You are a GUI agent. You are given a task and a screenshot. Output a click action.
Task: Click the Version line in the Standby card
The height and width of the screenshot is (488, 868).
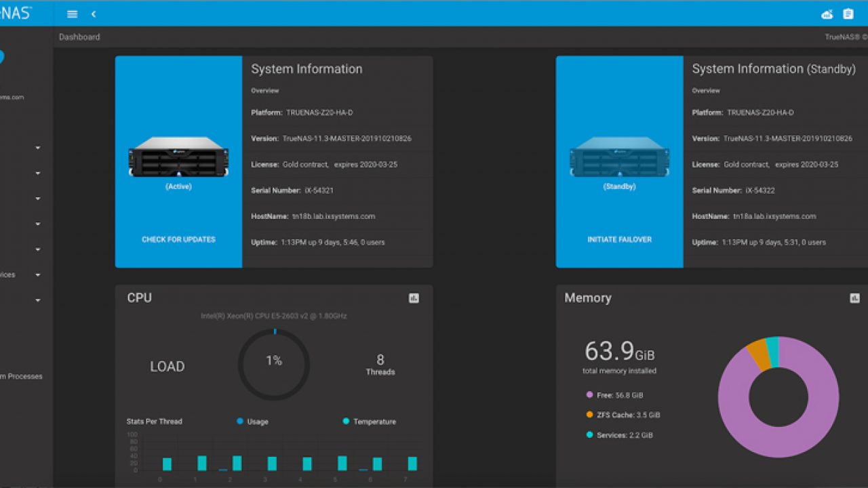click(772, 138)
